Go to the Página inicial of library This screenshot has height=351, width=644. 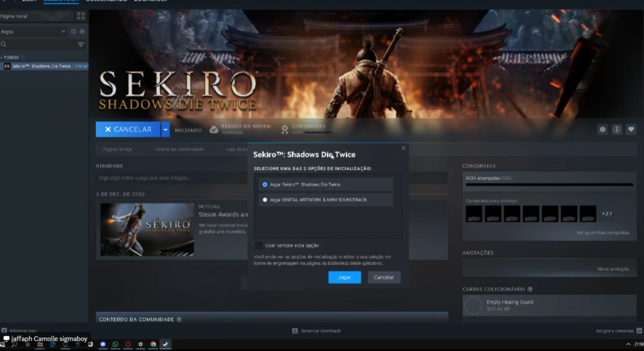tap(14, 16)
